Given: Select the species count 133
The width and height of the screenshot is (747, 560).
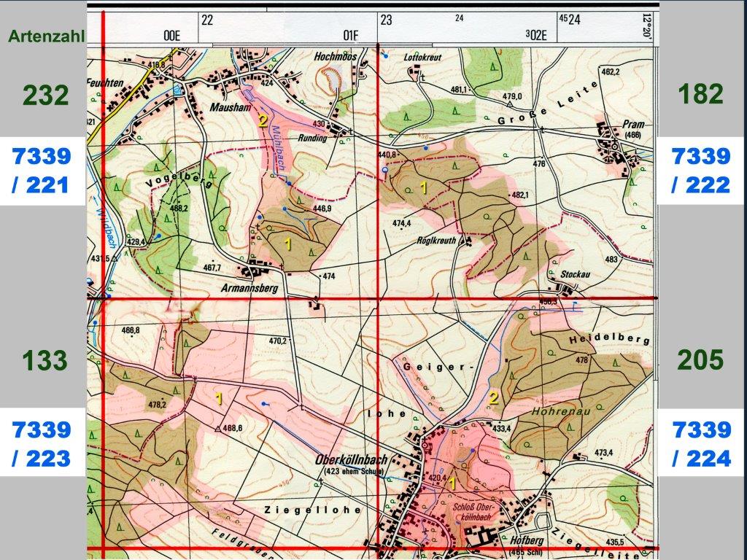Looking at the screenshot, I should 44,361.
